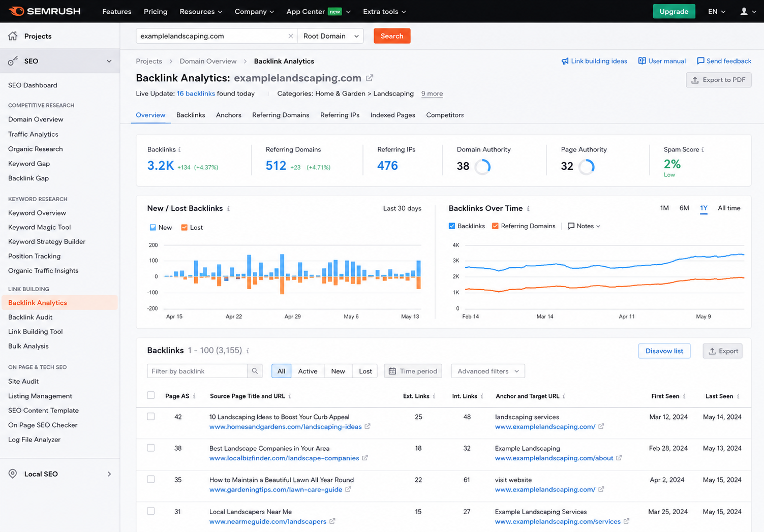Open external icon for examplelandscaping.com/services target

pos(626,521)
